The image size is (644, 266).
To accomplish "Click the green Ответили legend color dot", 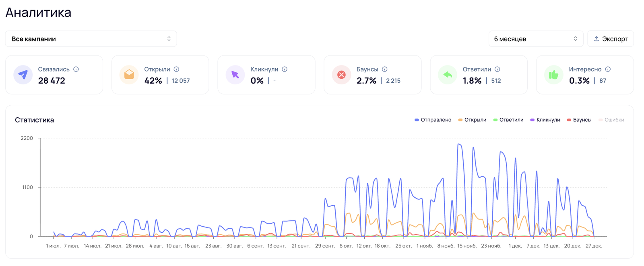I will click(495, 120).
